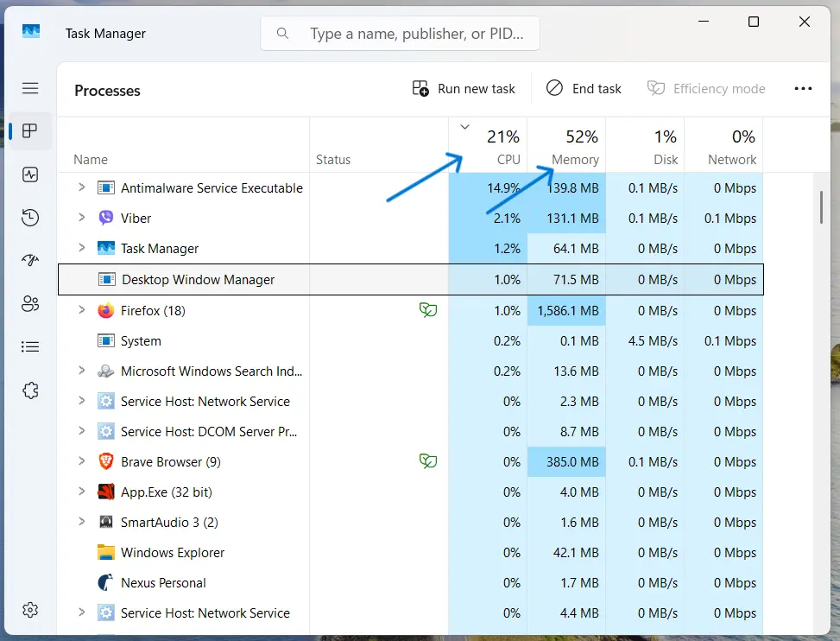Open the Details sidebar icon
The width and height of the screenshot is (840, 641).
pyautogui.click(x=30, y=346)
